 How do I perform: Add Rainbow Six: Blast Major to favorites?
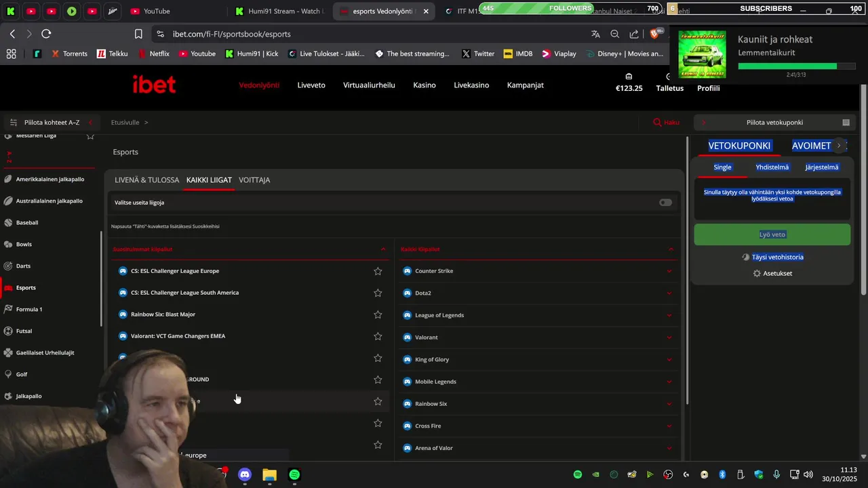coord(378,314)
